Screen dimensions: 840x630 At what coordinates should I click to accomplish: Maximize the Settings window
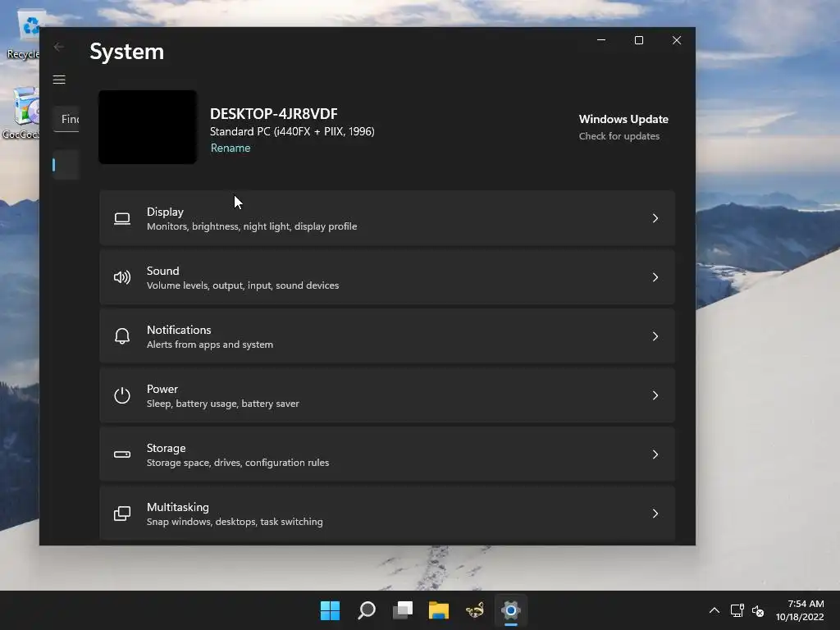638,40
